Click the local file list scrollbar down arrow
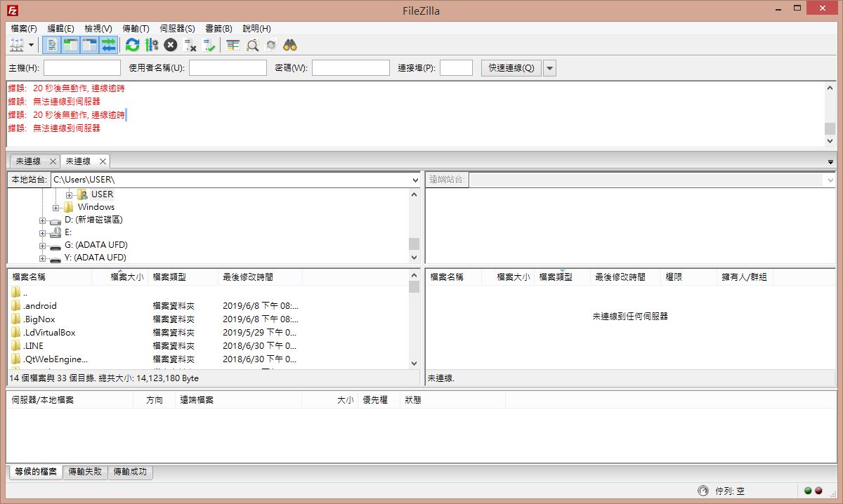843x504 pixels. [x=414, y=364]
